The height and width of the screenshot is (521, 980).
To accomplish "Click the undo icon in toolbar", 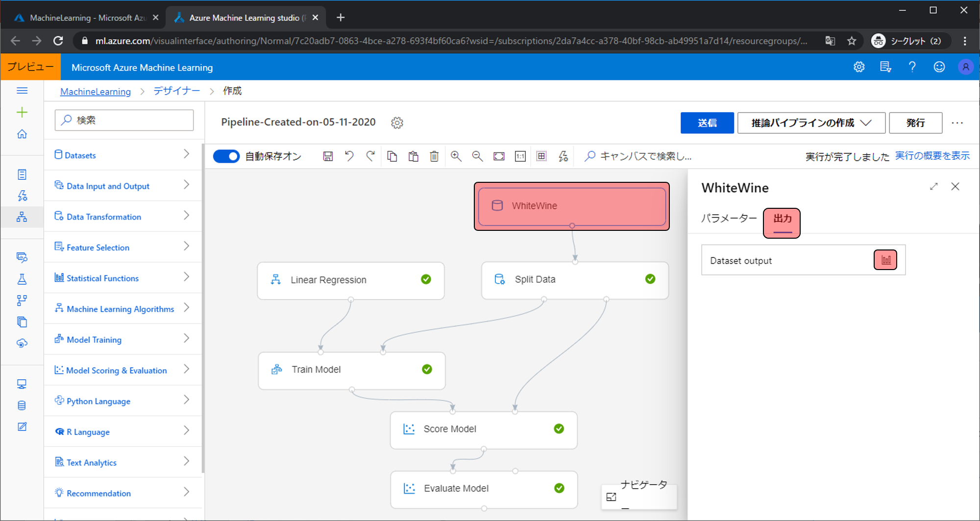I will [349, 156].
